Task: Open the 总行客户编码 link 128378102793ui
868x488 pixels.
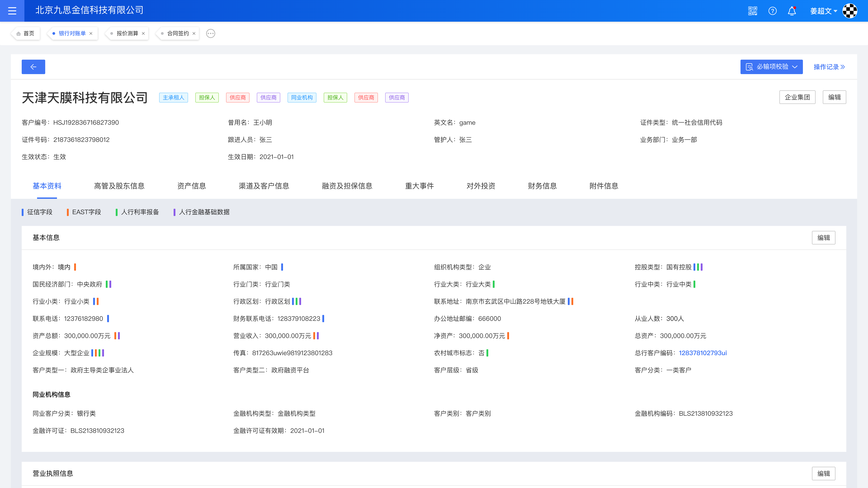Action: [x=703, y=353]
